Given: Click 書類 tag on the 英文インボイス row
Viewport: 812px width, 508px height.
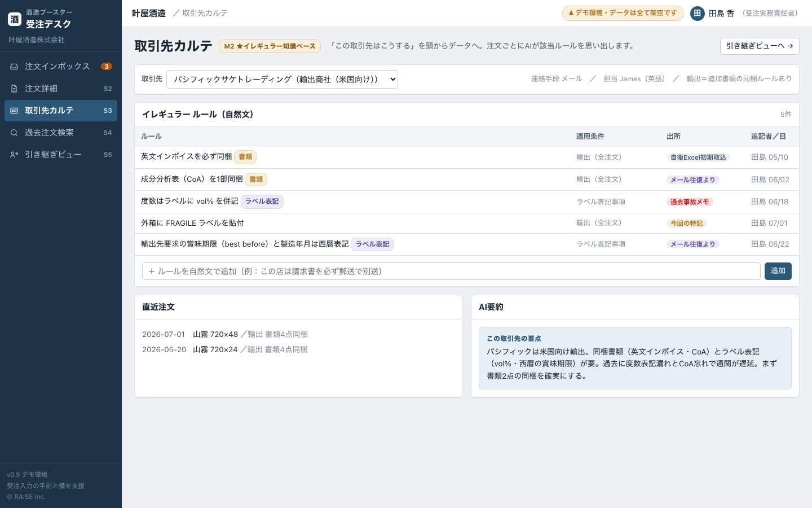Looking at the screenshot, I should (245, 157).
